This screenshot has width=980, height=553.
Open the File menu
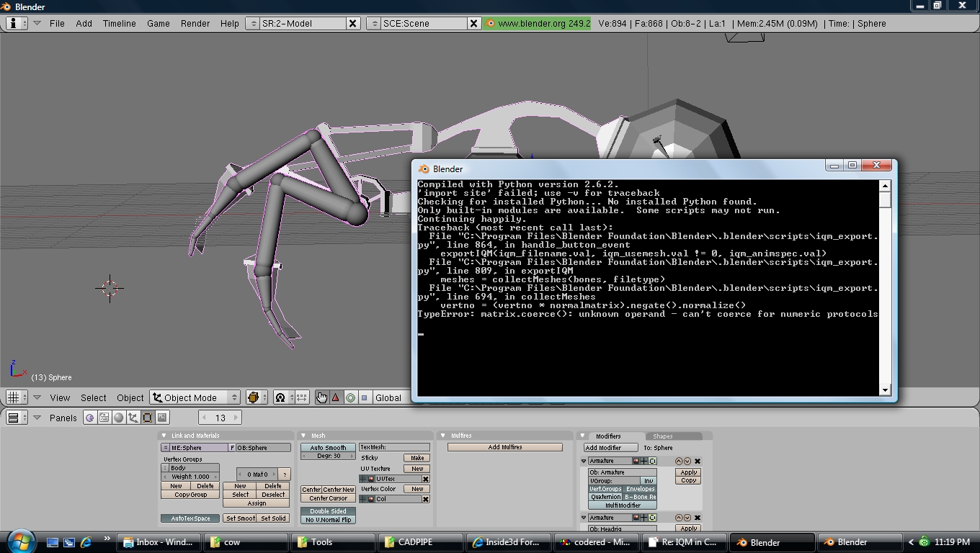pyautogui.click(x=57, y=23)
